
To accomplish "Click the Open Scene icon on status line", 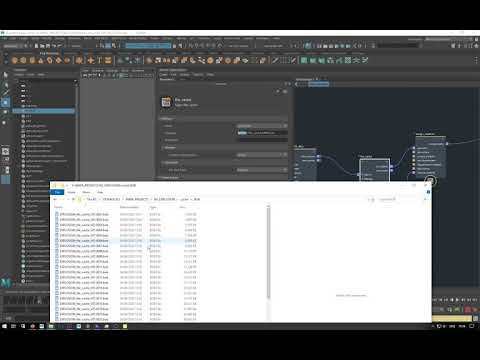I will [x=42, y=46].
